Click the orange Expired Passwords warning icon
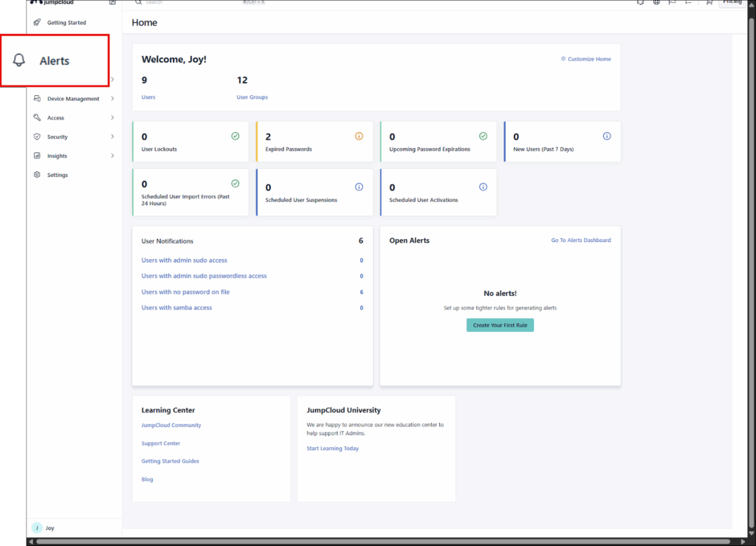Image resolution: width=756 pixels, height=546 pixels. coord(359,136)
